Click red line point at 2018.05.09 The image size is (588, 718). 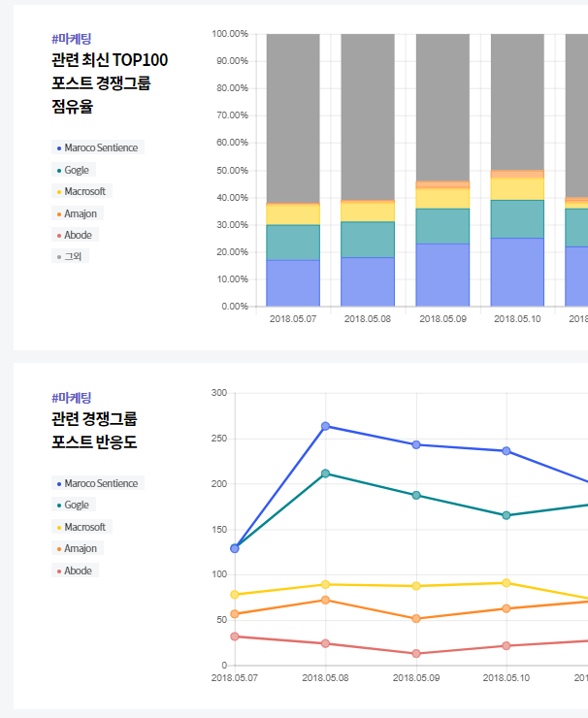(x=416, y=653)
